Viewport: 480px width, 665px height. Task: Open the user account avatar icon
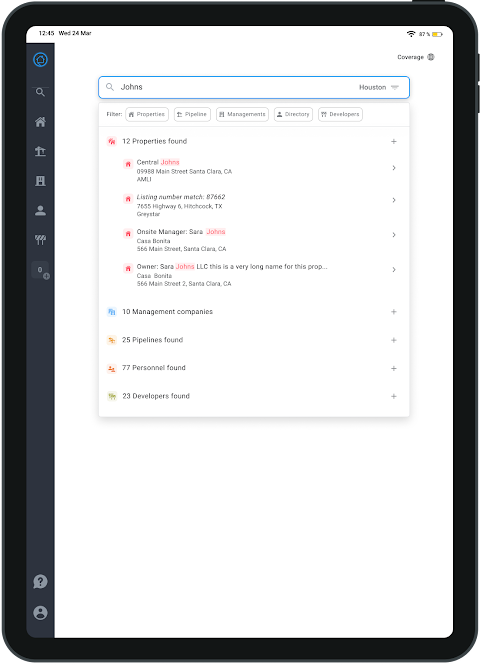[x=40, y=613]
